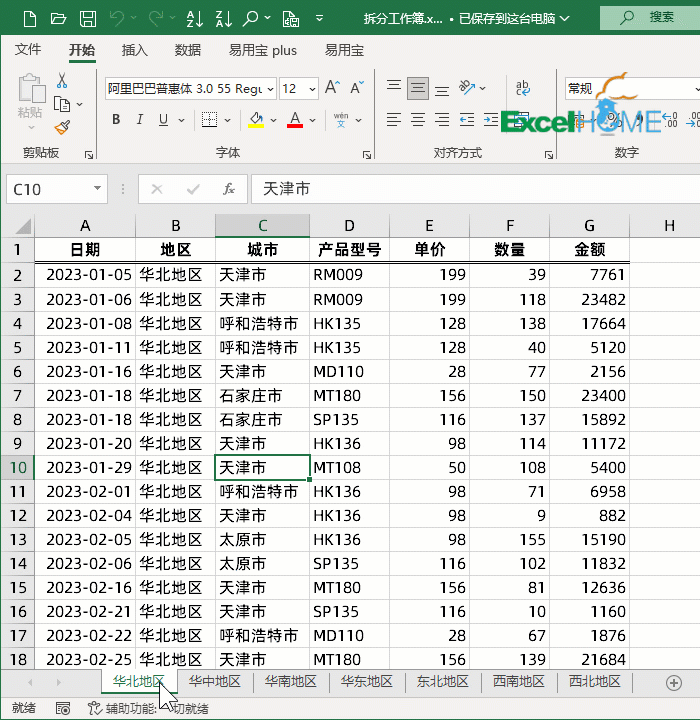Click the Copy icon in clipboard group
Viewport: 700px width, 720px height.
(62, 104)
